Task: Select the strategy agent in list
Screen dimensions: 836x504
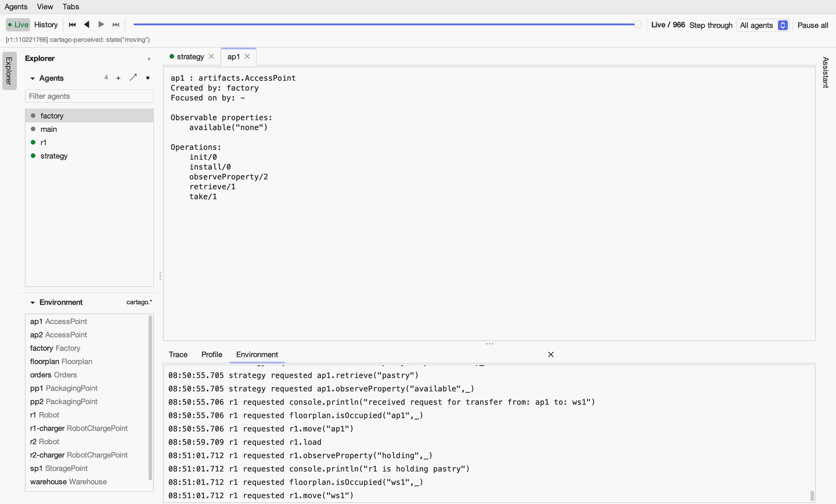Action: tap(89, 156)
